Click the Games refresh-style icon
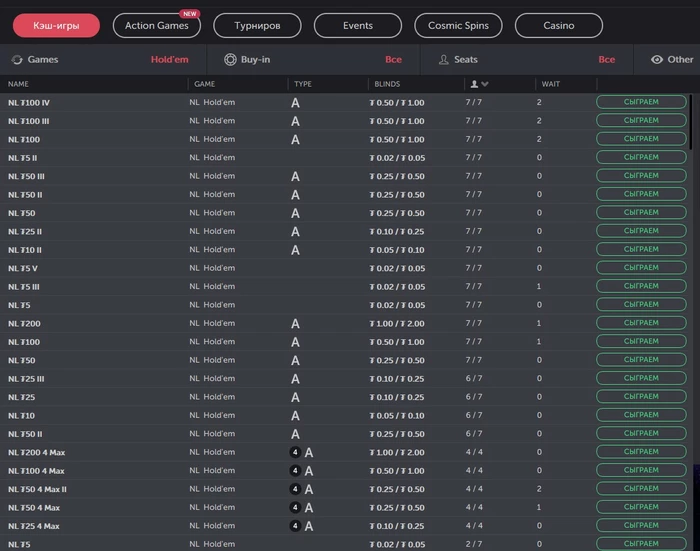This screenshot has height=551, width=700. coord(17,59)
